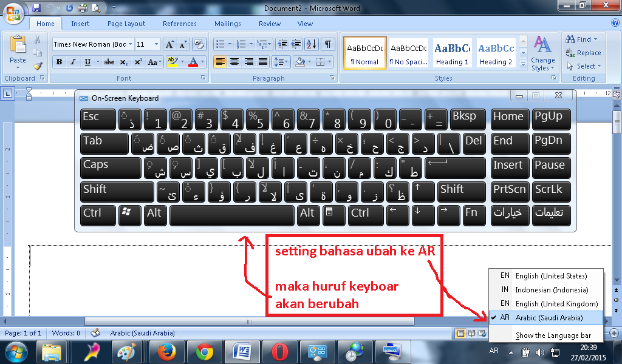622x364 pixels.
Task: Click the Shrink Font icon
Action: click(182, 44)
